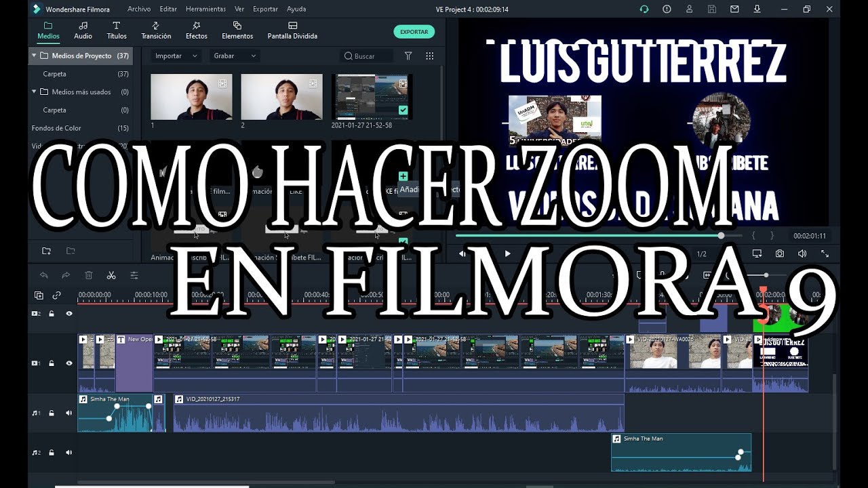Select Carpeta under Medios más usados
This screenshot has height=488, width=868.
pyautogui.click(x=54, y=110)
